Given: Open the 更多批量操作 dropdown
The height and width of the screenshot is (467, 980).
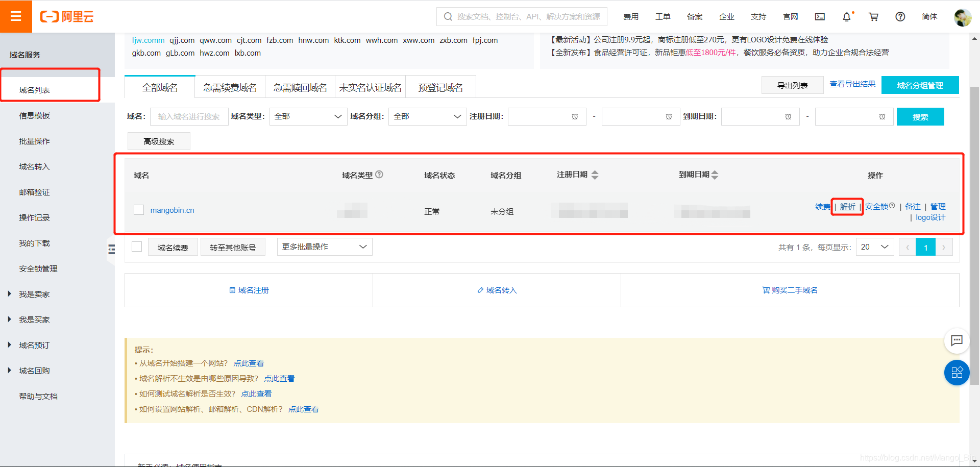Looking at the screenshot, I should (324, 247).
